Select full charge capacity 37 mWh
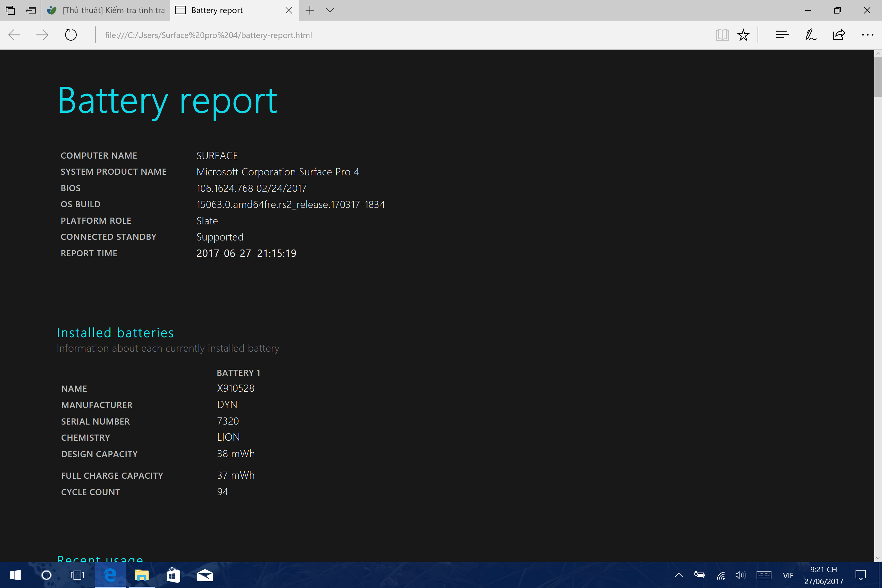Screen dimensions: 882x588 tap(236, 475)
